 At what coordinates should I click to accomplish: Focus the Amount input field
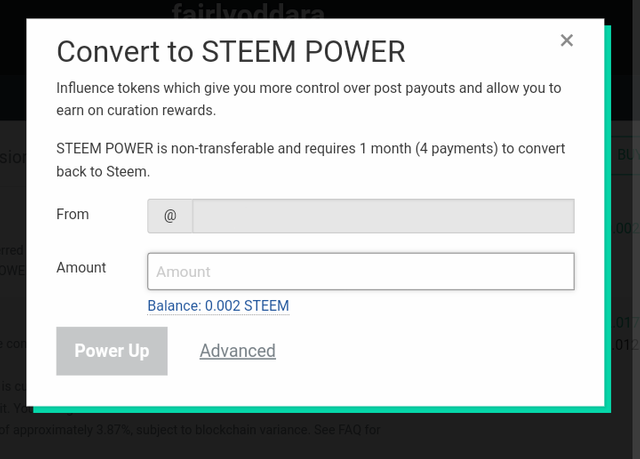coord(361,271)
